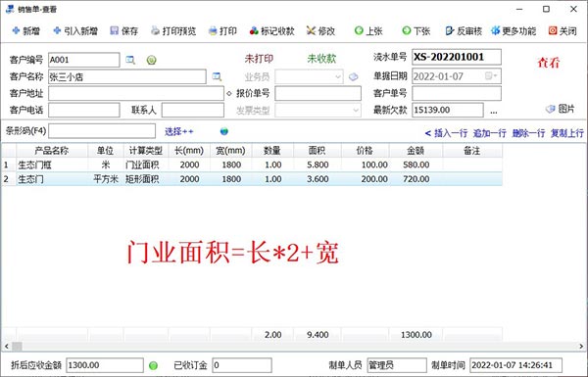Click the lookup icon beside 客户编号
The width and height of the screenshot is (588, 377).
[x=130, y=60]
